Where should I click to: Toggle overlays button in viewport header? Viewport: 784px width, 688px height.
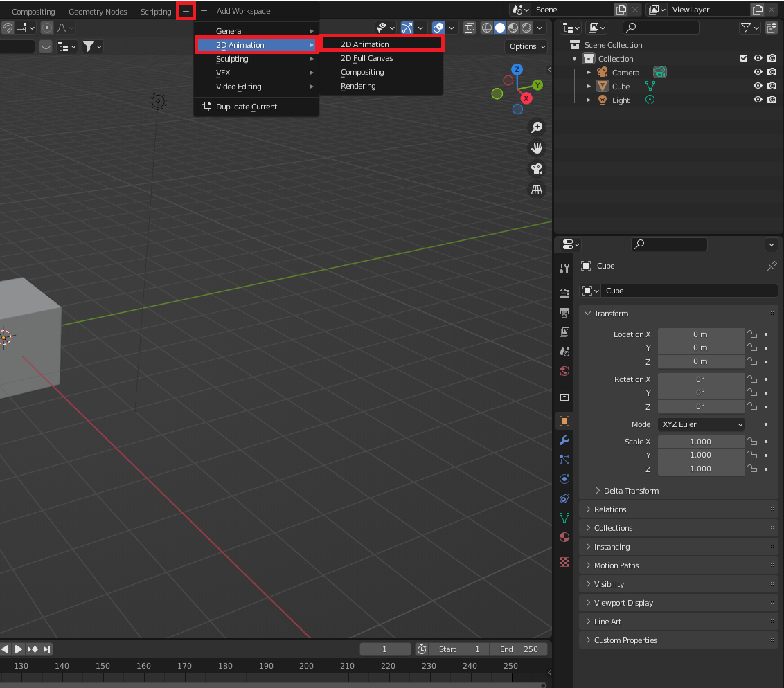click(x=438, y=28)
